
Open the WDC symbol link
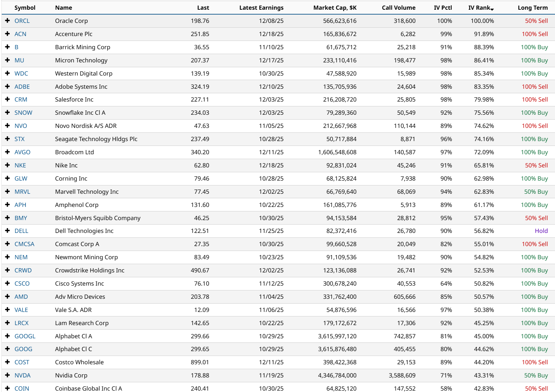[21, 73]
